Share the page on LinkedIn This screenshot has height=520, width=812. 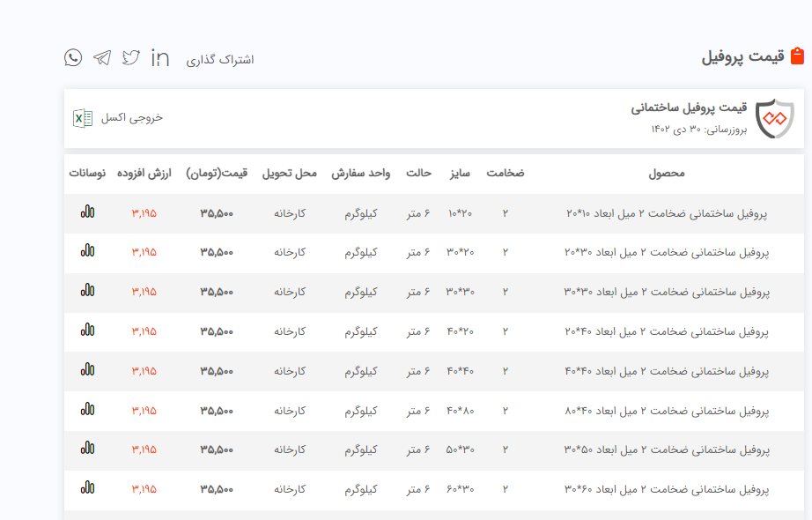click(160, 58)
